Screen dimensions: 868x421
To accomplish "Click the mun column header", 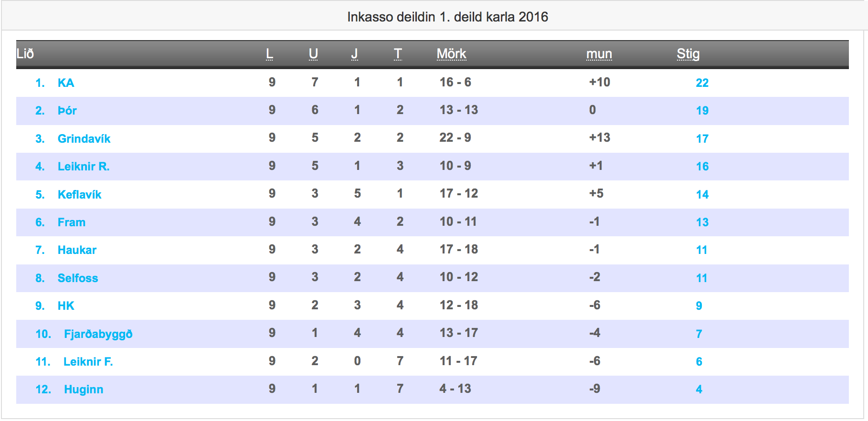I will 599,54.
